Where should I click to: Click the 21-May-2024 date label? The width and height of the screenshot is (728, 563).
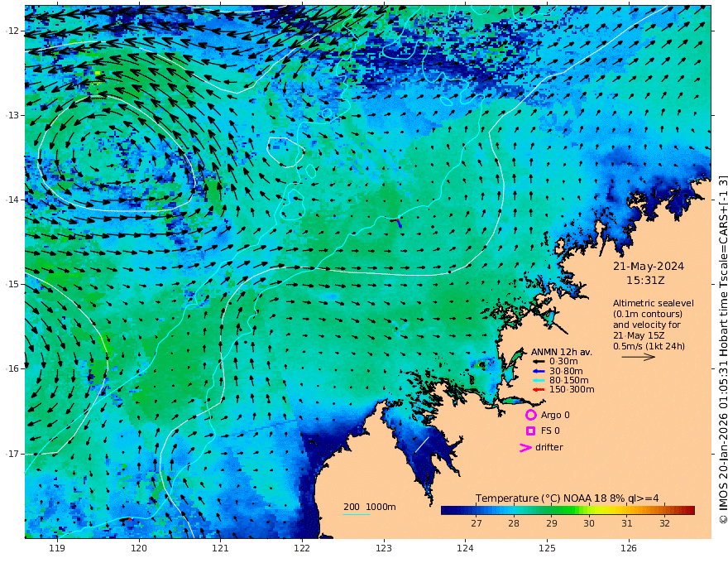point(648,266)
